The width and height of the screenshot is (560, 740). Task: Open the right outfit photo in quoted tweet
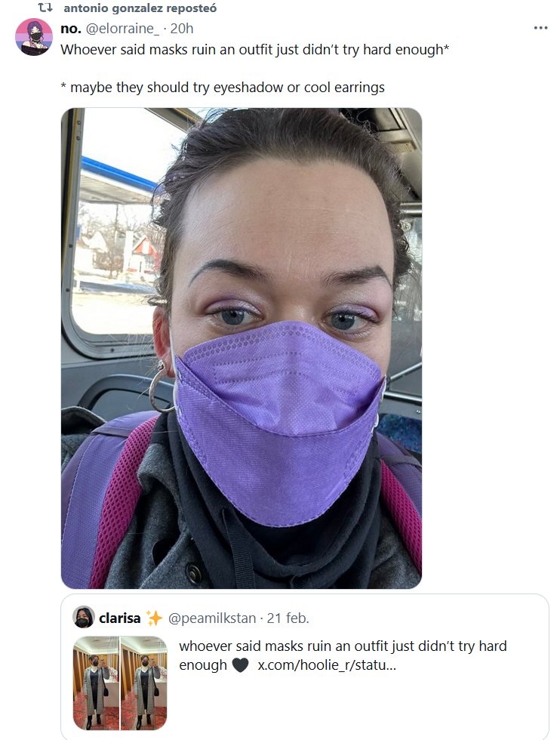(144, 683)
